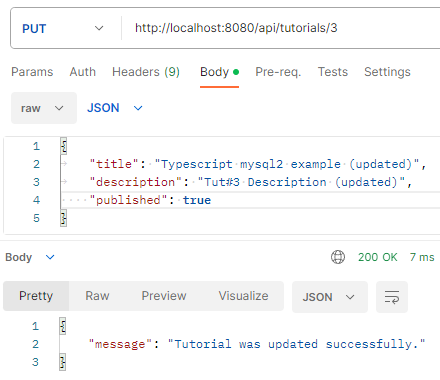Open the Settings tab
The width and height of the screenshot is (440, 380).
point(387,72)
